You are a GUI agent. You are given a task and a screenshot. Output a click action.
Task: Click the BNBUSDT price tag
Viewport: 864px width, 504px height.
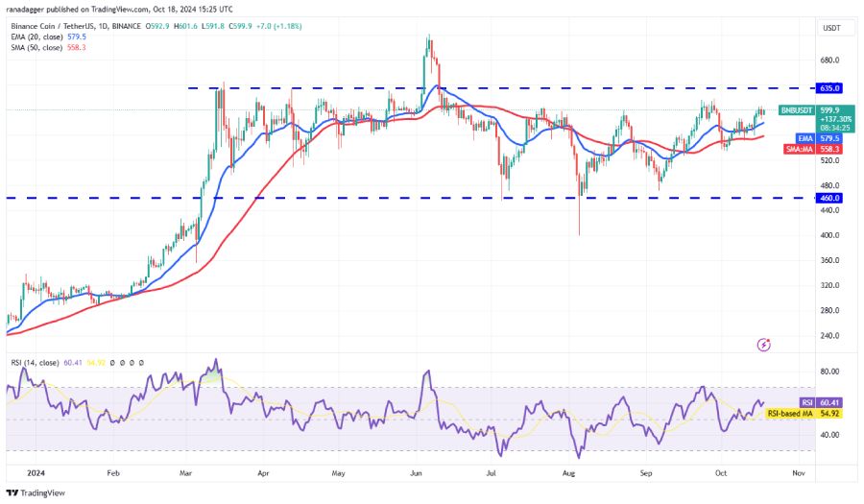tap(797, 110)
